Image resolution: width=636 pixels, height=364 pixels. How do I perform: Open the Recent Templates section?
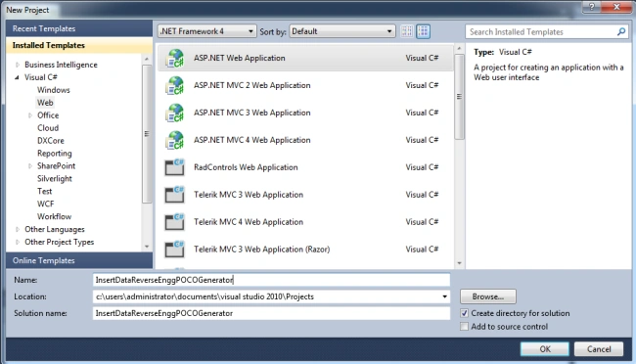click(79, 28)
